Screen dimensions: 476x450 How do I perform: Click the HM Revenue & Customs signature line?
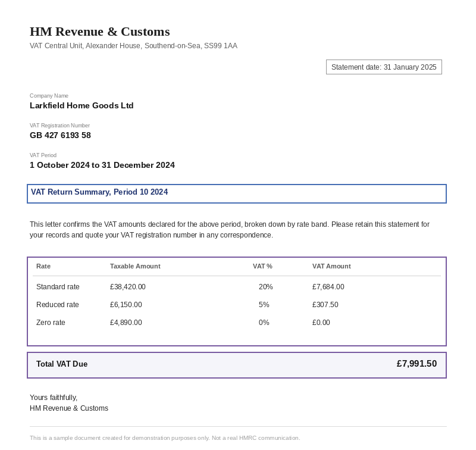pyautogui.click(x=69, y=408)
